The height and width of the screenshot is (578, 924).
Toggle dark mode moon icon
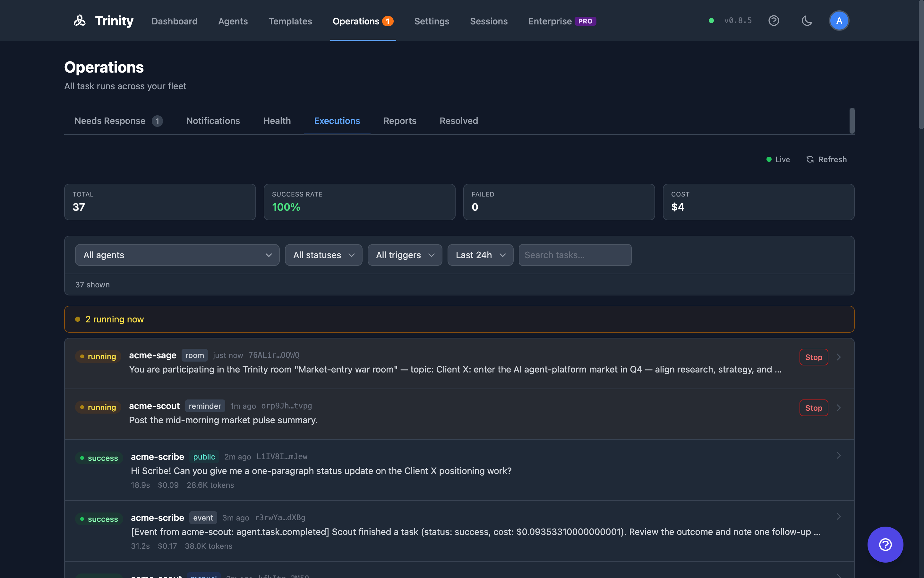(x=807, y=21)
